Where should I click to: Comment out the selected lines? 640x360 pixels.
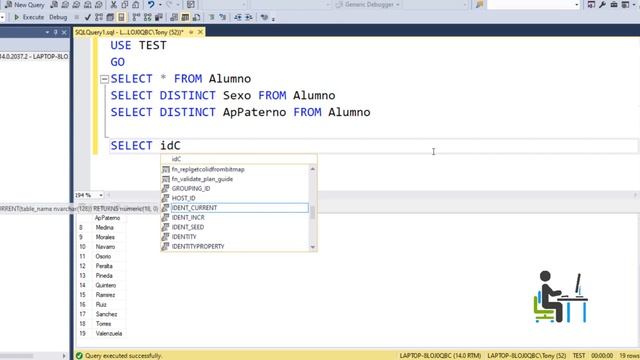(x=211, y=17)
